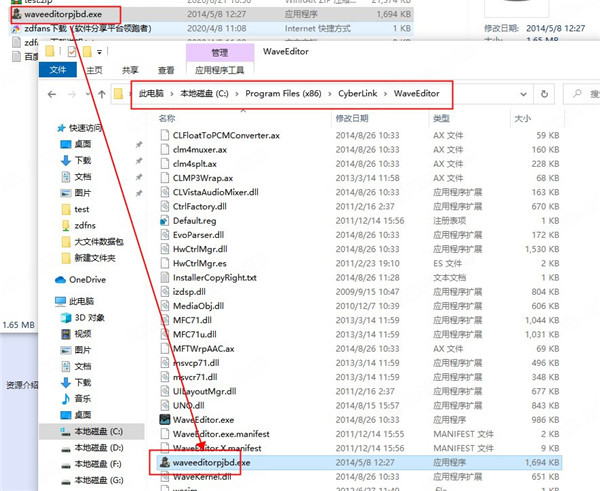Click the Default.reg registry file icon

(x=165, y=221)
